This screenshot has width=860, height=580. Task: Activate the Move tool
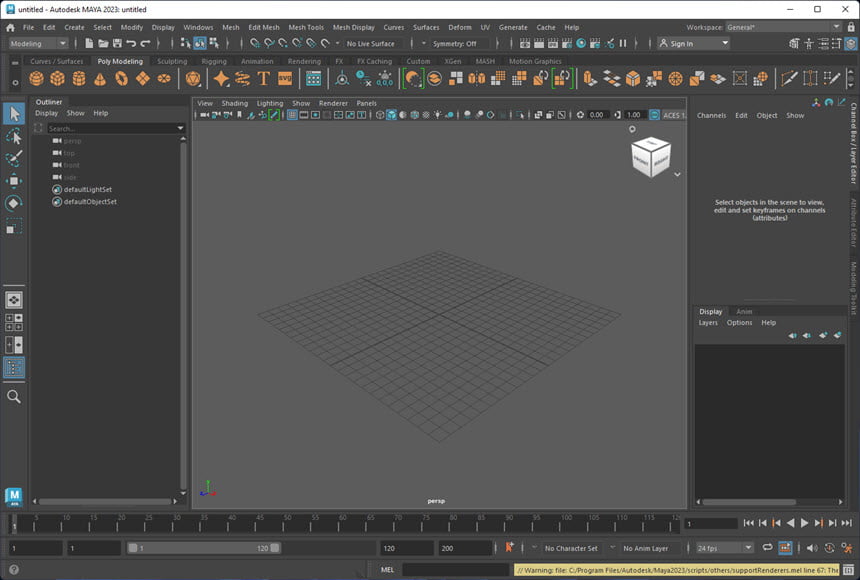(x=14, y=181)
